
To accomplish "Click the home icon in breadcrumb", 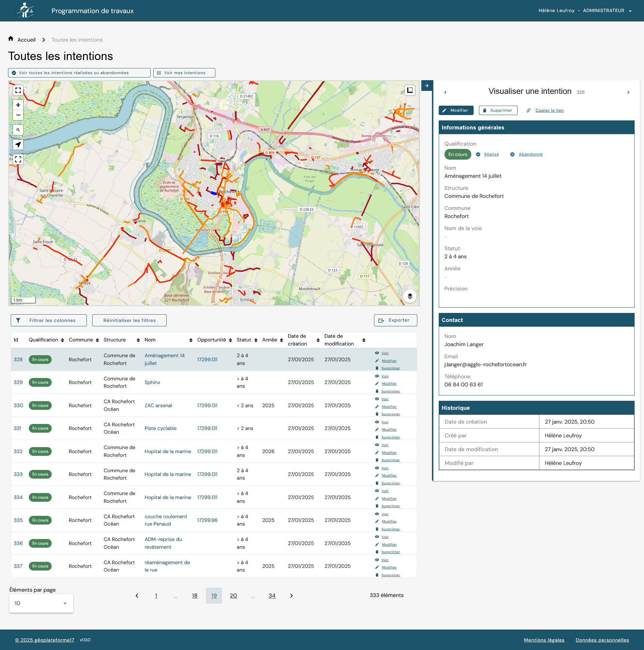I will [x=11, y=39].
